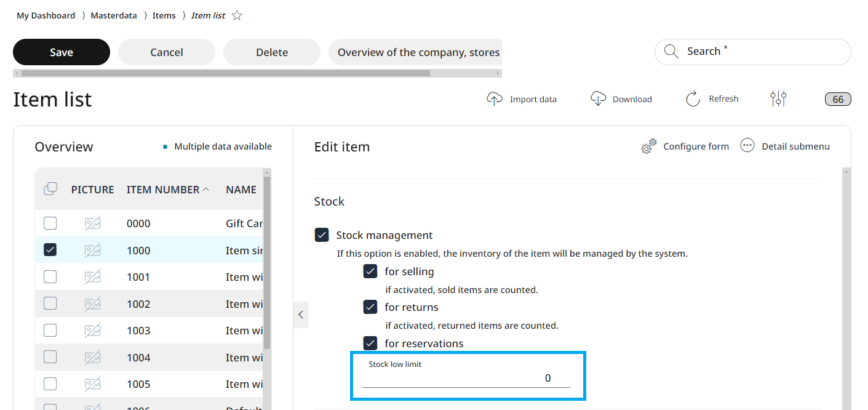Click the edit panel scroll up arrow

click(x=846, y=173)
